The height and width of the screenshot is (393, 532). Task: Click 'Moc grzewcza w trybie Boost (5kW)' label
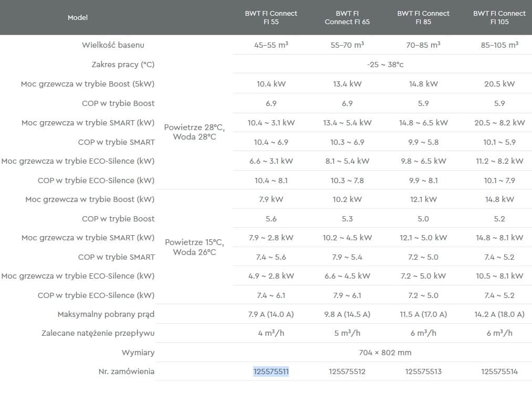coord(88,84)
